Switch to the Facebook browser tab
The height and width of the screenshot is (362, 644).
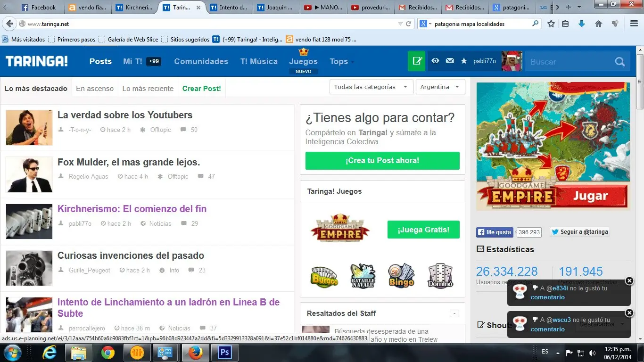point(39,8)
